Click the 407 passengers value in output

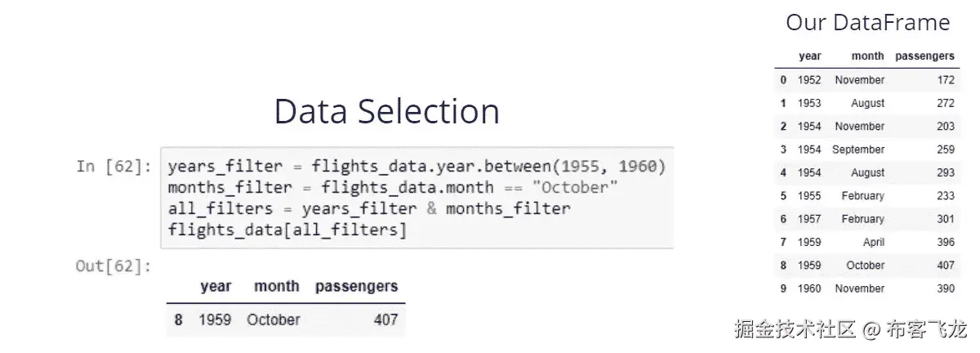click(385, 319)
